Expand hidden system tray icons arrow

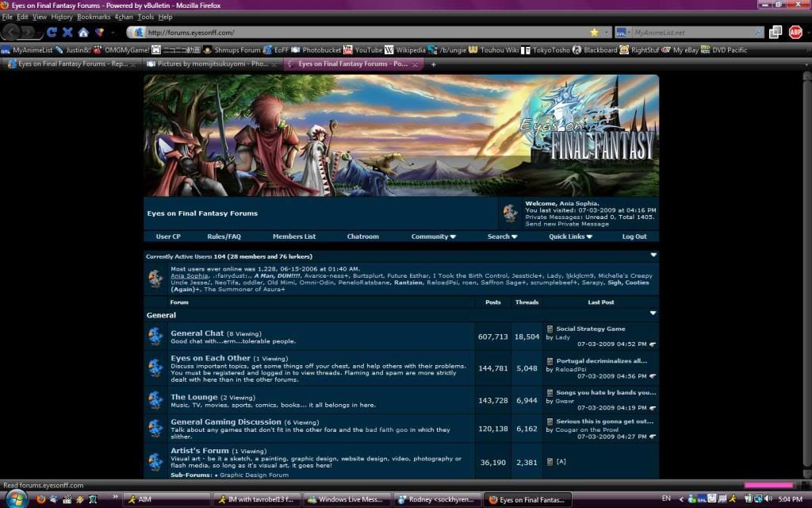[x=681, y=498]
